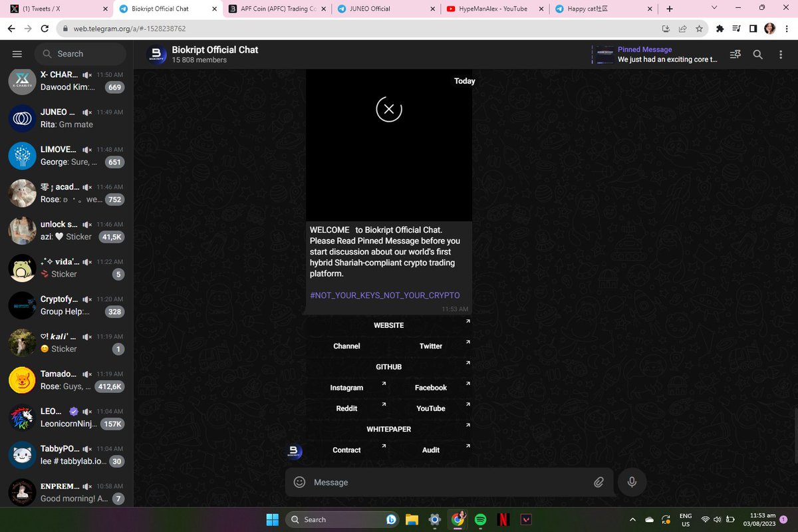
Task: Open Tamado chat in sidebar
Action: point(66,380)
